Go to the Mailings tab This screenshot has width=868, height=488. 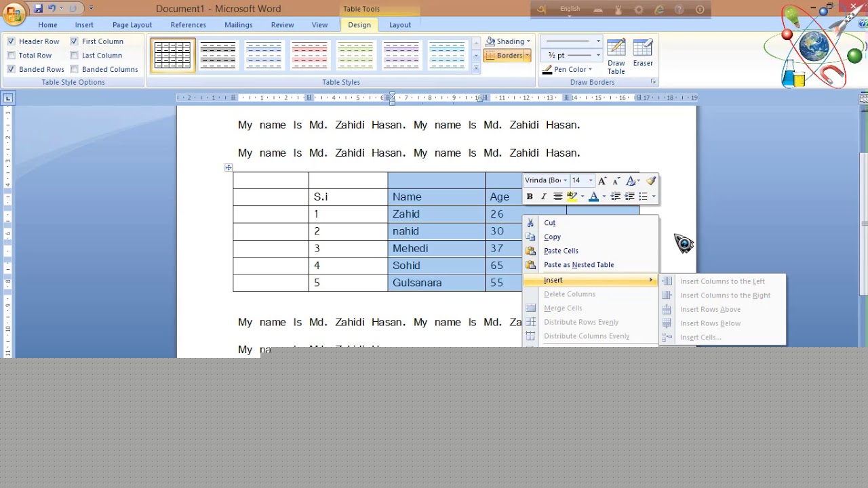(239, 25)
